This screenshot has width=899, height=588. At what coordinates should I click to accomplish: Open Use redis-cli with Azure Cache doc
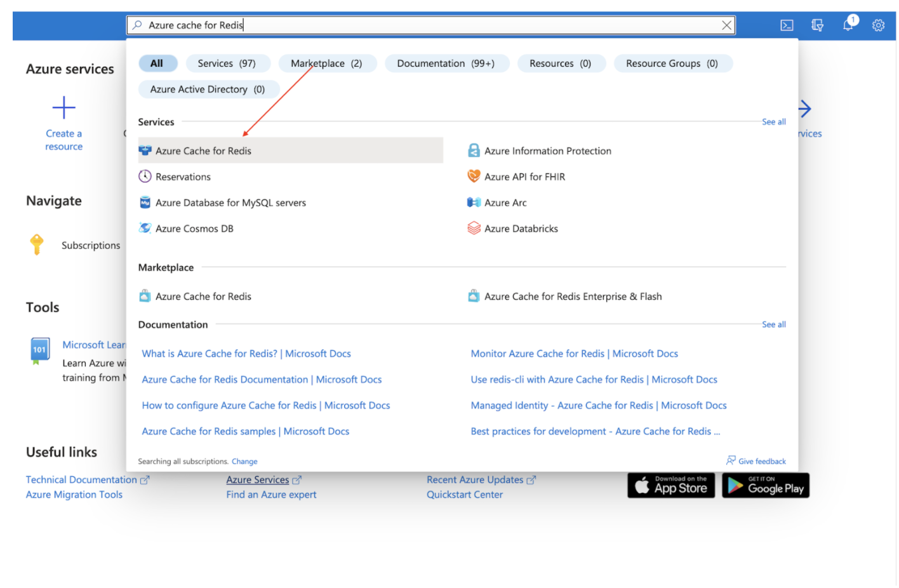tap(594, 380)
